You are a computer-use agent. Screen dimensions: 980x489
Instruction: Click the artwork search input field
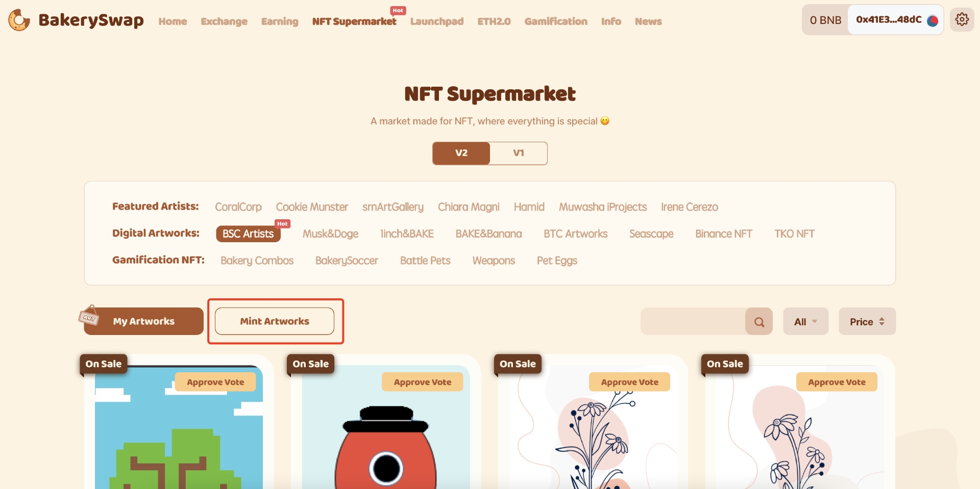click(x=693, y=322)
